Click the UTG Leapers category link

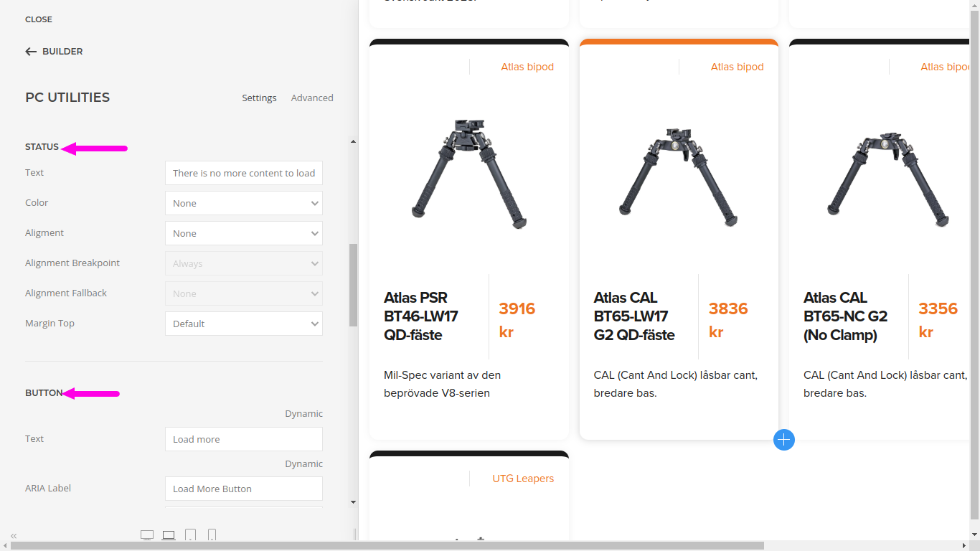[523, 479]
